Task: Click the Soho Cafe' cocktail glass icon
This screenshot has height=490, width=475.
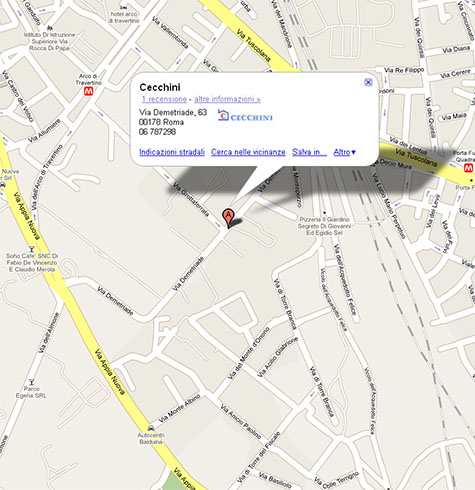Action: click(31, 249)
